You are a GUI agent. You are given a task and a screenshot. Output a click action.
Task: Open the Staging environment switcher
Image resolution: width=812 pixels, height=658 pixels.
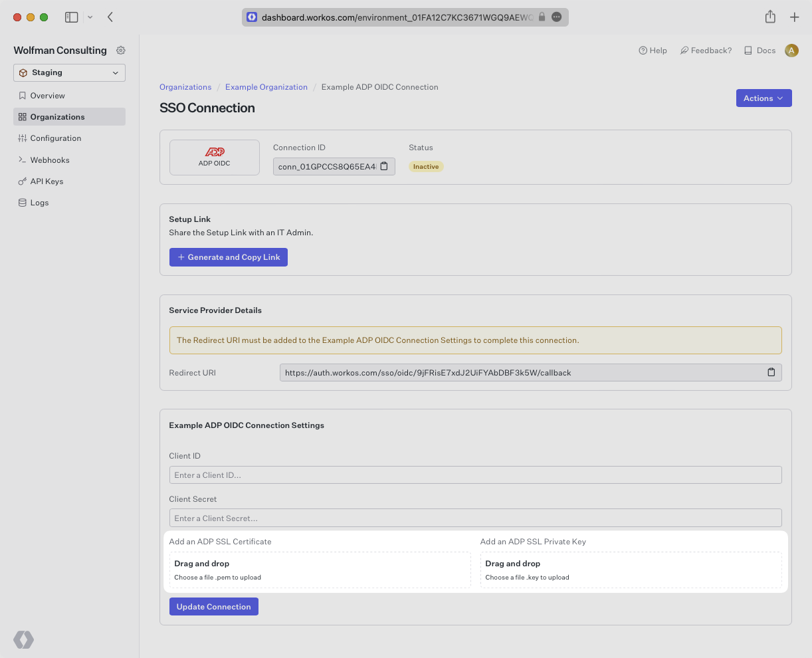(x=69, y=72)
